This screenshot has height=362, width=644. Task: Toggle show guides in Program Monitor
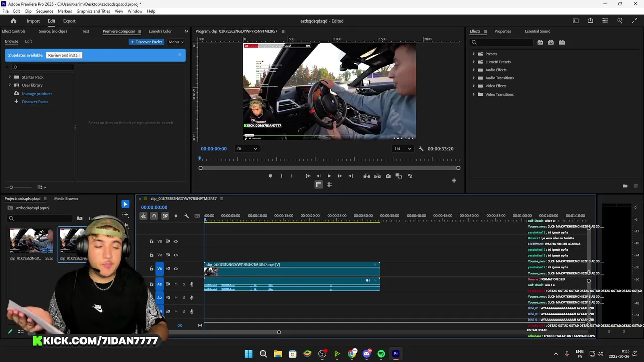coord(330,185)
